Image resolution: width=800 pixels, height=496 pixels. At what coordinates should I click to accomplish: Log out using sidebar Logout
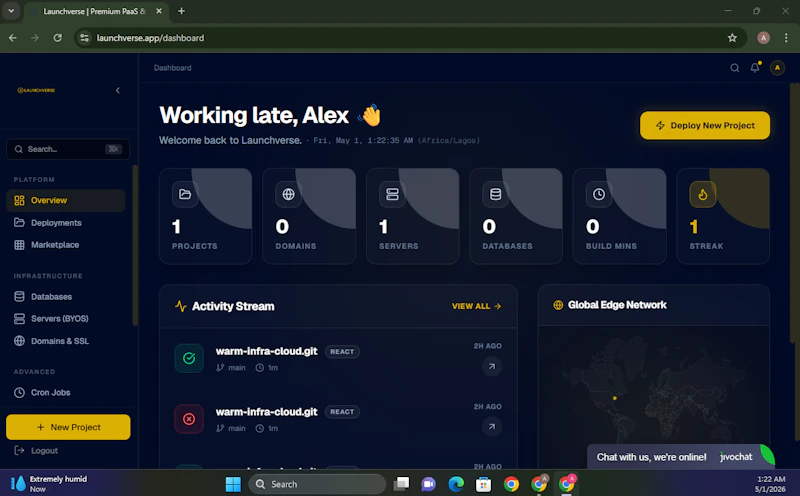(36, 451)
